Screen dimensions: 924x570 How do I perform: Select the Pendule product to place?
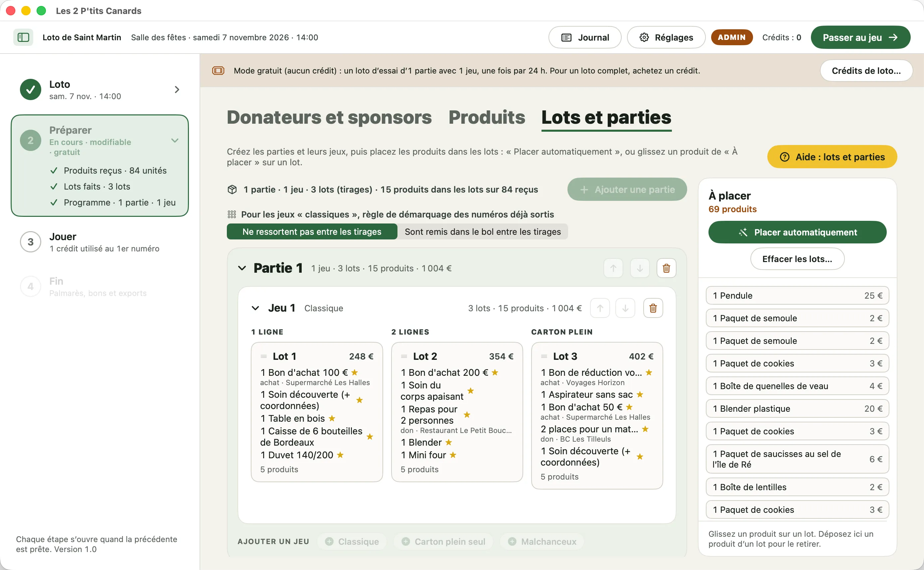797,295
